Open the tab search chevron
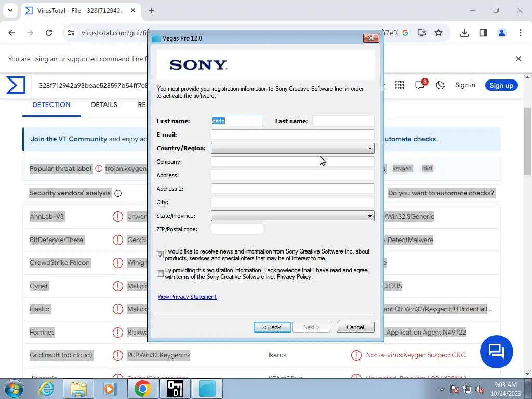The image size is (532, 399). click(10, 10)
